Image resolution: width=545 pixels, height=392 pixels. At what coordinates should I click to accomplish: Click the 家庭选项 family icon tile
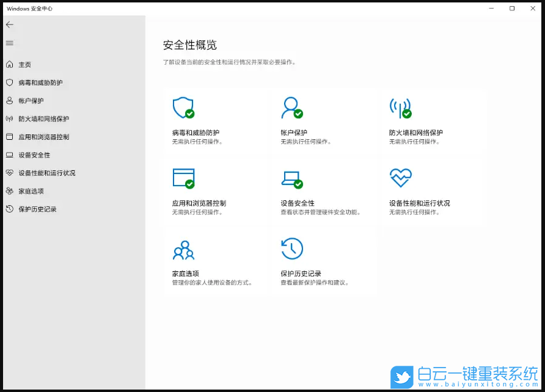coord(183,249)
